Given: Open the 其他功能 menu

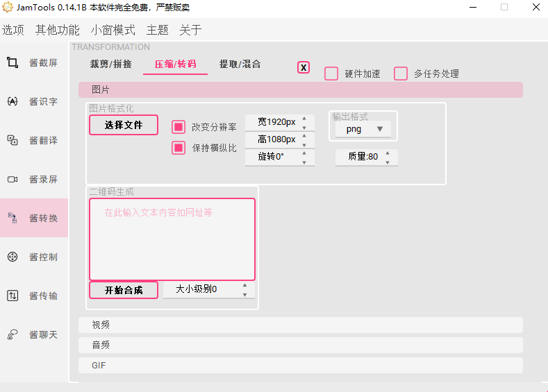Looking at the screenshot, I should point(58,30).
